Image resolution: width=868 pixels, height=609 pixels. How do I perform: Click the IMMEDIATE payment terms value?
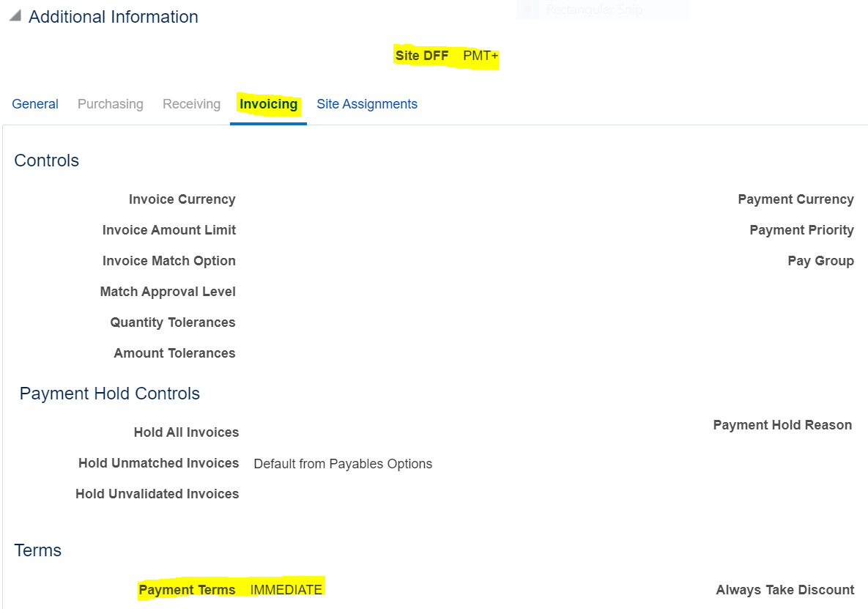pyautogui.click(x=286, y=590)
